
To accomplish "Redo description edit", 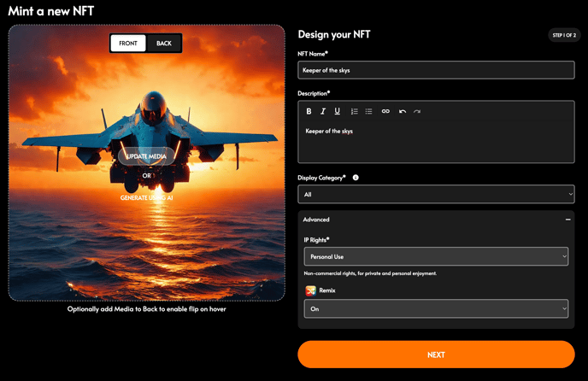I will pyautogui.click(x=417, y=111).
